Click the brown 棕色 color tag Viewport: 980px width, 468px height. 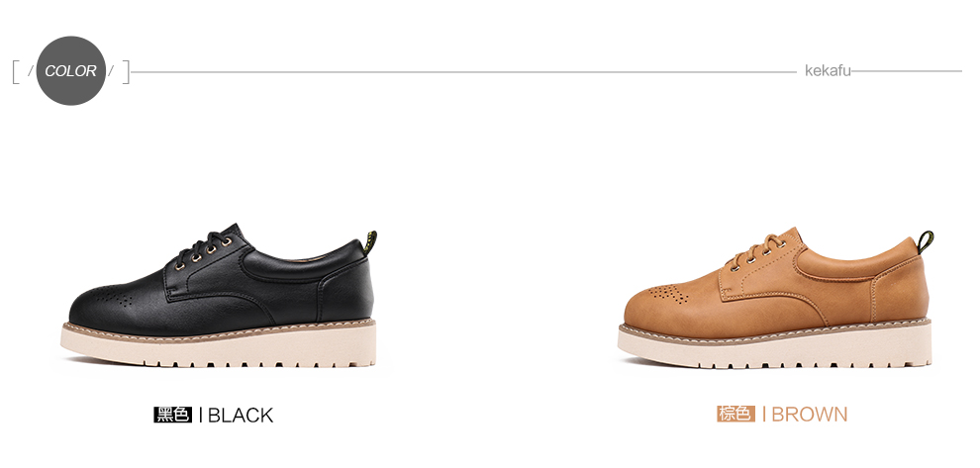click(x=735, y=414)
